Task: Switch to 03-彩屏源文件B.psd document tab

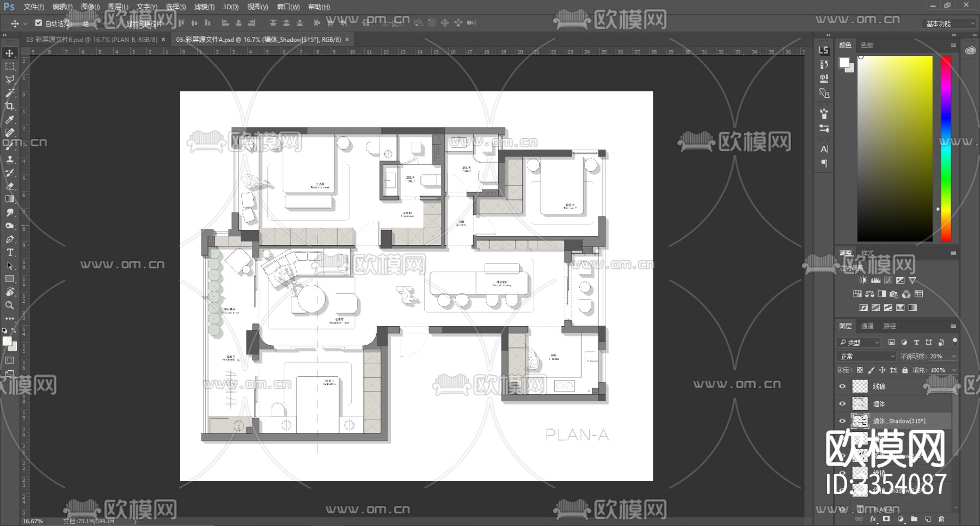Action: click(x=92, y=40)
